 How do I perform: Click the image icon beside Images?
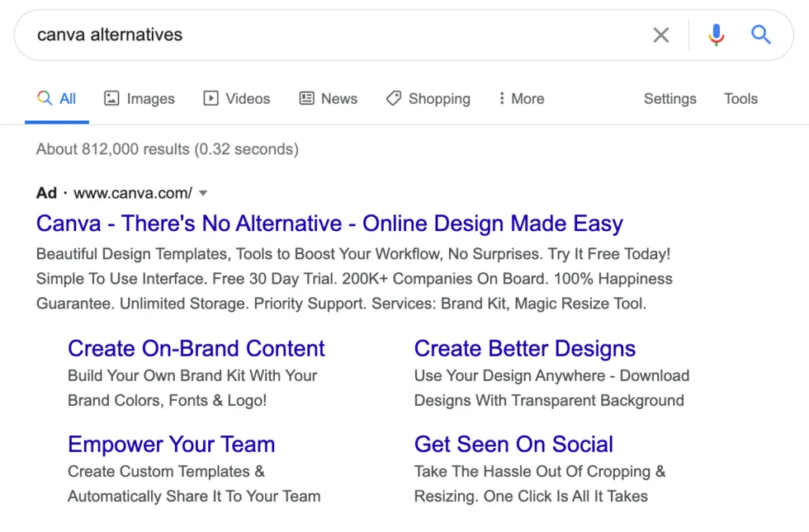(x=111, y=98)
